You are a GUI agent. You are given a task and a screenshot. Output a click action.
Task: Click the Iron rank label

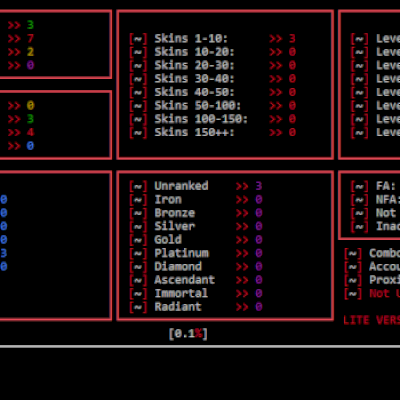click(x=168, y=199)
